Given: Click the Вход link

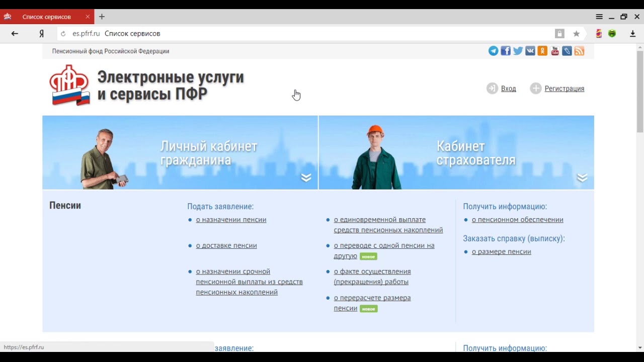Looking at the screenshot, I should (x=508, y=88).
